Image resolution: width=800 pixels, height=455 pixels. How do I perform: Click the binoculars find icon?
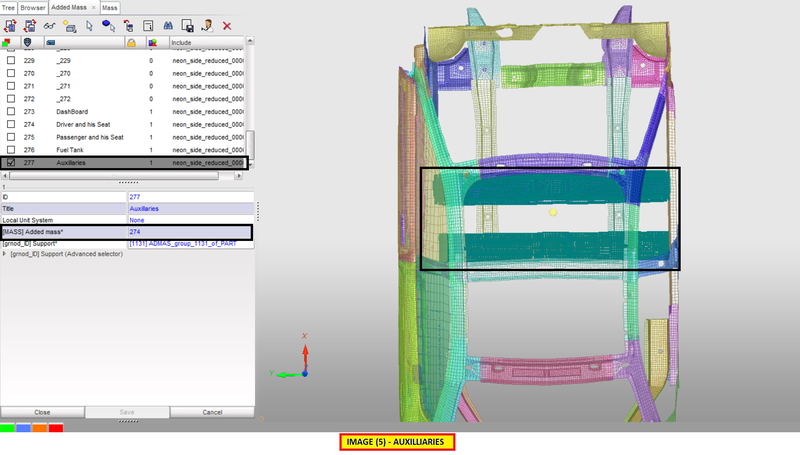point(168,25)
